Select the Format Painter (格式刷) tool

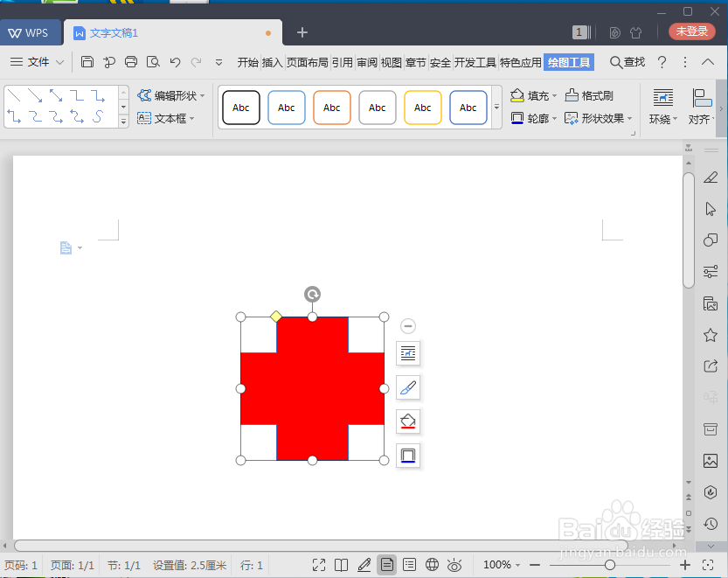[x=598, y=95]
